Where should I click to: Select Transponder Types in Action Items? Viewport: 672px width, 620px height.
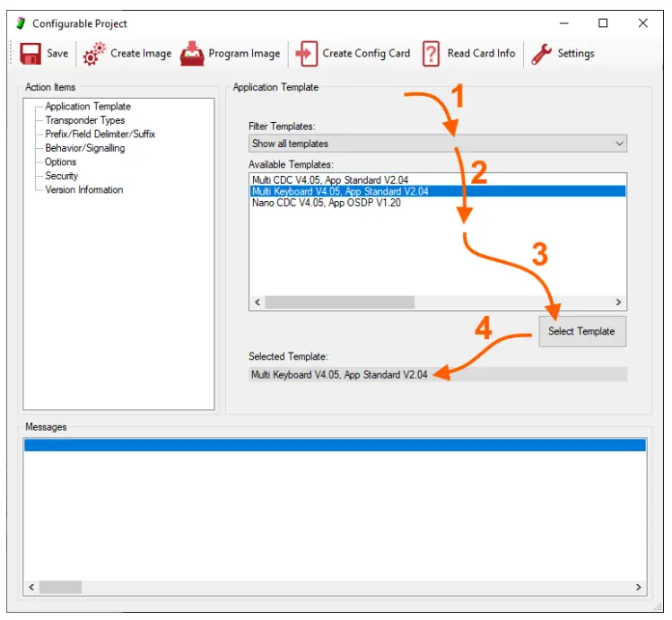coord(85,120)
